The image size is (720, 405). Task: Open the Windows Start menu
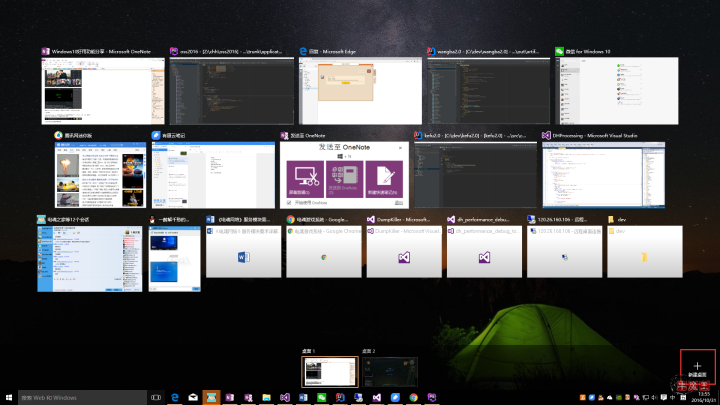pos(9,398)
